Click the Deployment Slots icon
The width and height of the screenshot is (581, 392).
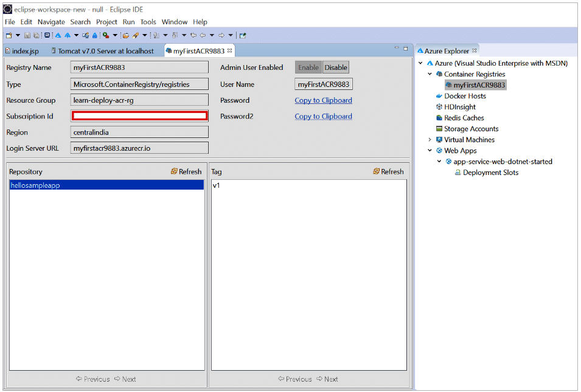click(x=457, y=173)
